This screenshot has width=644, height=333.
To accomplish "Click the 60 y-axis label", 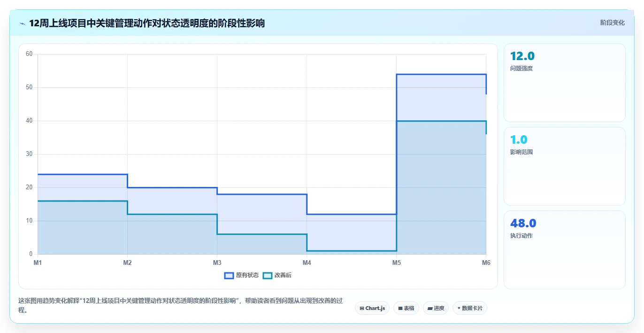I will [x=29, y=54].
